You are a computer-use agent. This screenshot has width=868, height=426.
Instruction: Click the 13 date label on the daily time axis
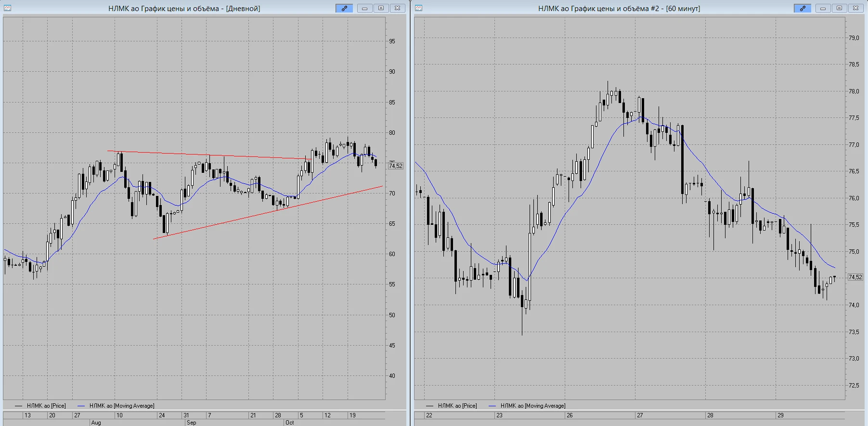pyautogui.click(x=27, y=415)
